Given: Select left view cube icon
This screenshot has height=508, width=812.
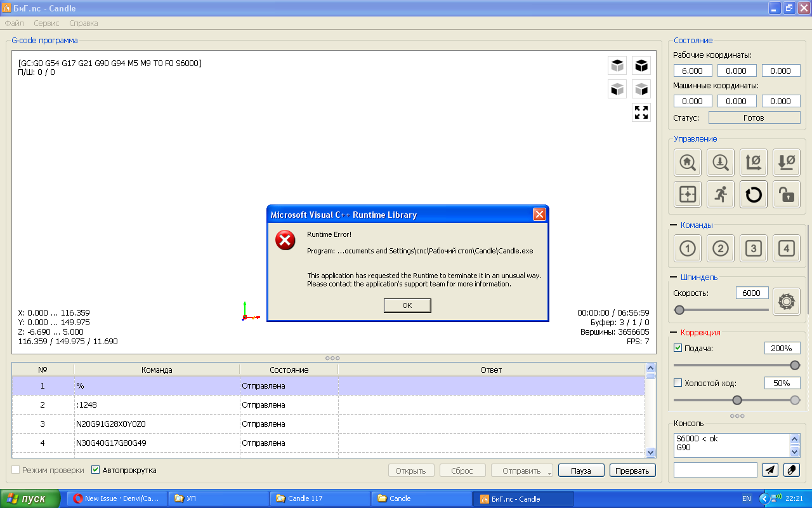Looking at the screenshot, I should coord(641,89).
